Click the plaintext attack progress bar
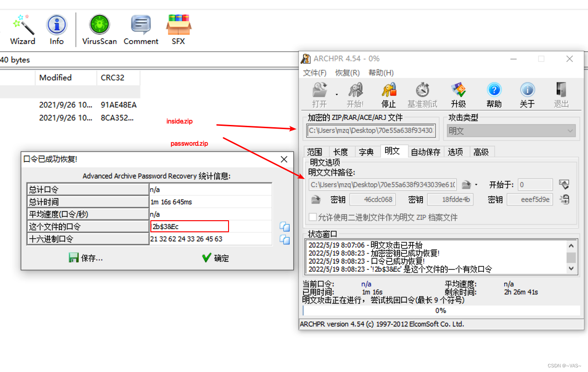Image resolution: width=588 pixels, height=372 pixels. (441, 310)
